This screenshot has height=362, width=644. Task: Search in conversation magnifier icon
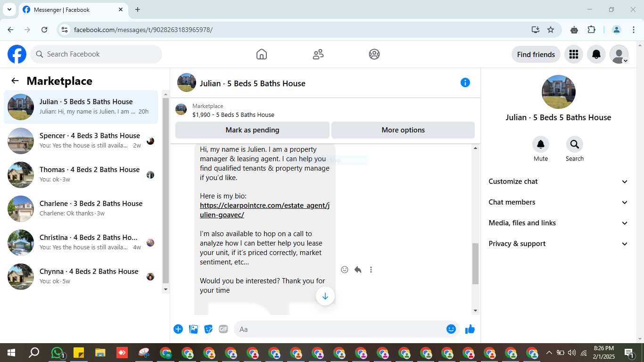tap(575, 144)
